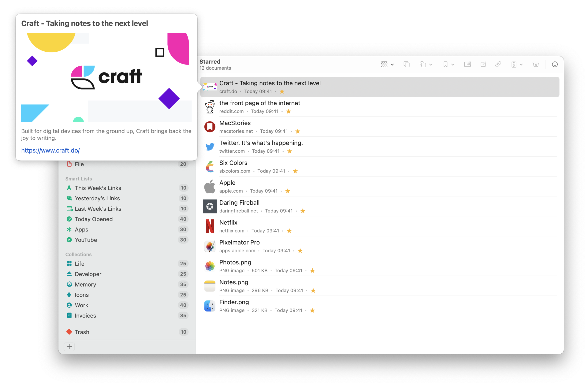Select Yesterday's Links smart list
Viewport: 588px width, 386px height.
pos(127,198)
